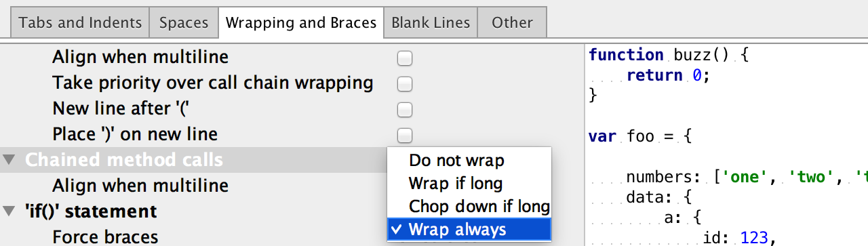Open the Spaces tab
Screen dimensions: 868x246
tap(184, 22)
